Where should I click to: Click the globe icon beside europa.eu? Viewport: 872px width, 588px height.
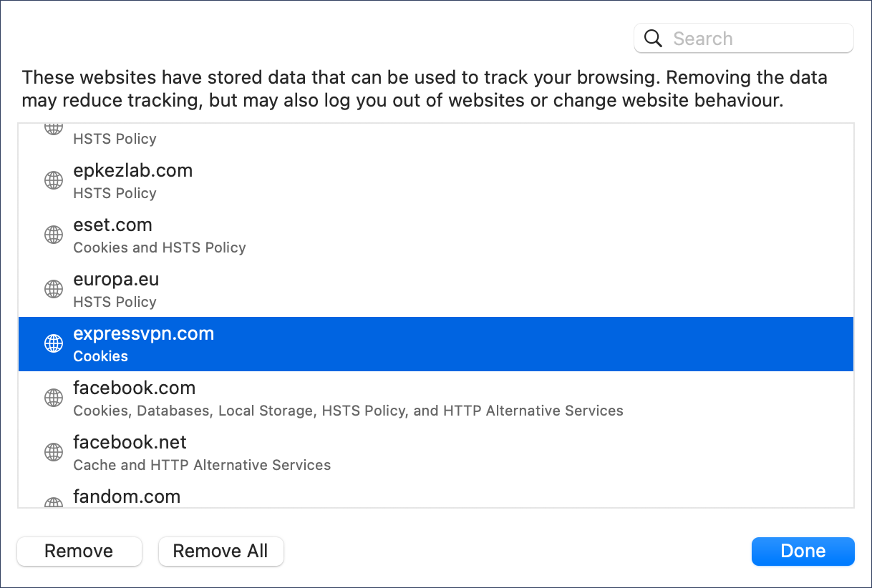pos(54,289)
